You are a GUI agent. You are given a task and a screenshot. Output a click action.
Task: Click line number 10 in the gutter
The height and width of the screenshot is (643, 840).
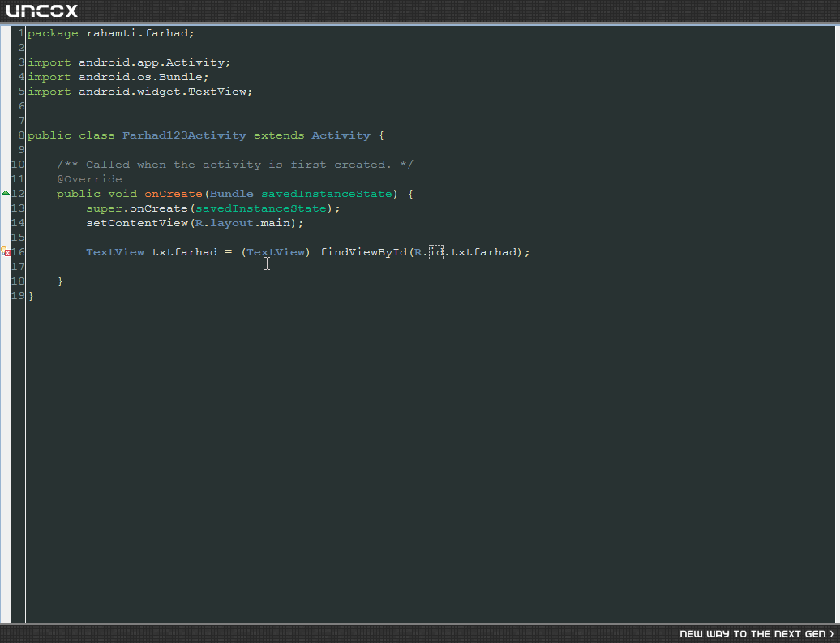coord(18,165)
